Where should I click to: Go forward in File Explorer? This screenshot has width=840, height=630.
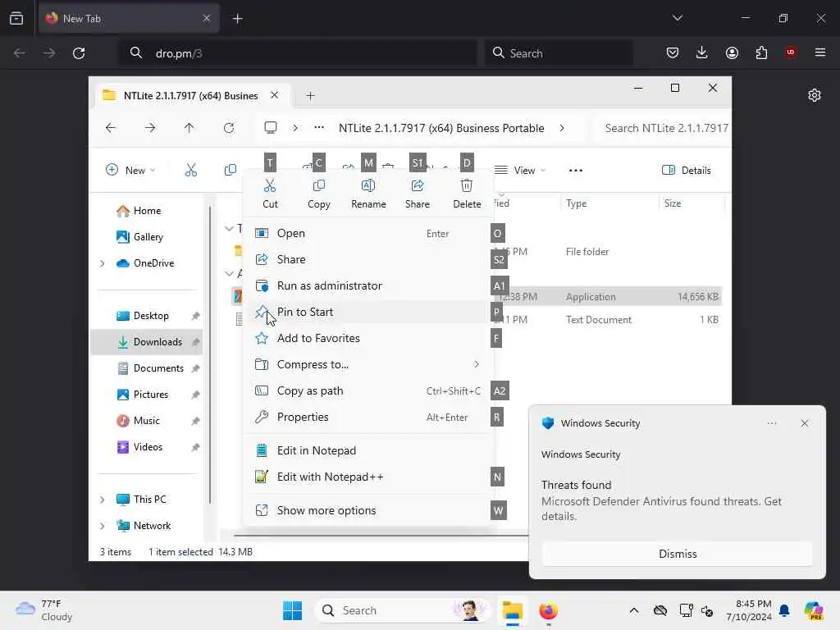150,128
